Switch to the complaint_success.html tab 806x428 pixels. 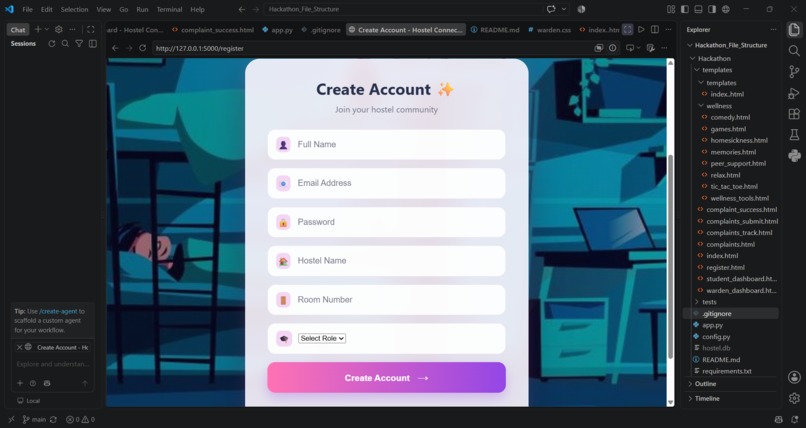tap(213, 30)
